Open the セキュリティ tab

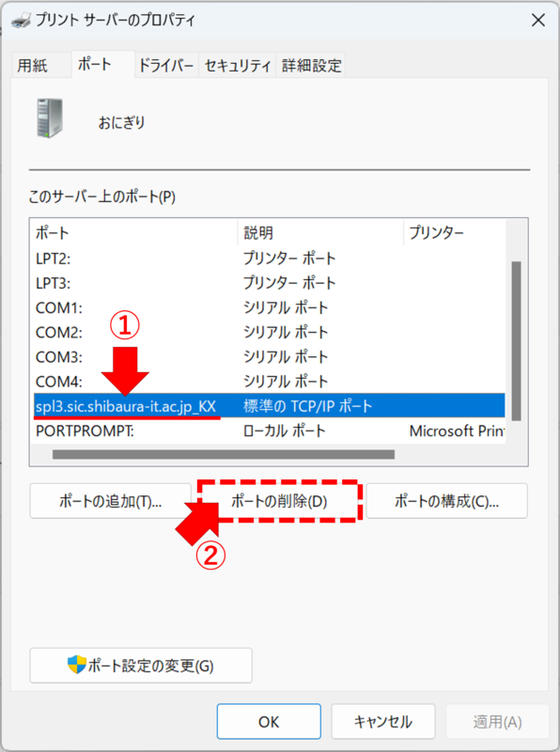click(x=238, y=65)
